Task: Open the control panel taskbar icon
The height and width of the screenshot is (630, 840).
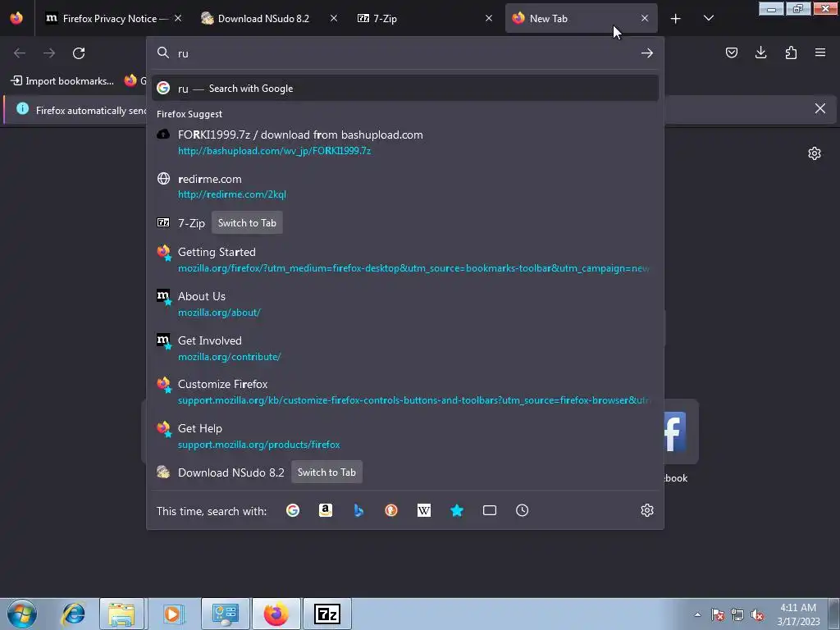Action: click(x=224, y=614)
